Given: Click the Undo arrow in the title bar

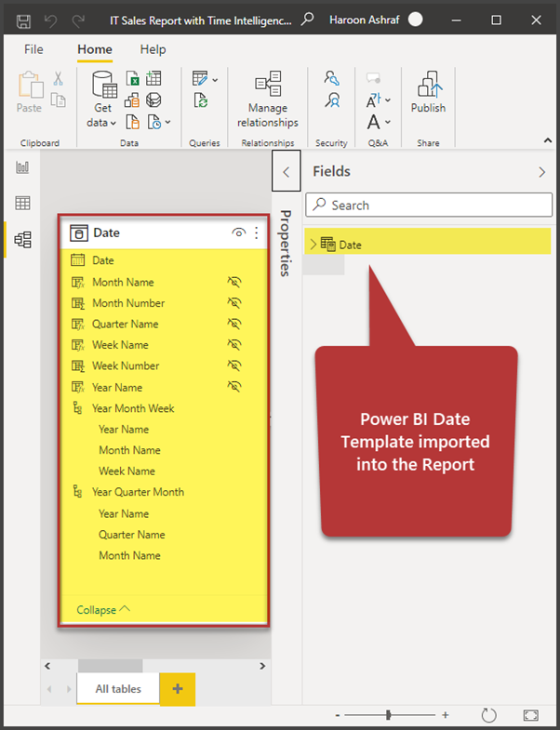Looking at the screenshot, I should [51, 21].
